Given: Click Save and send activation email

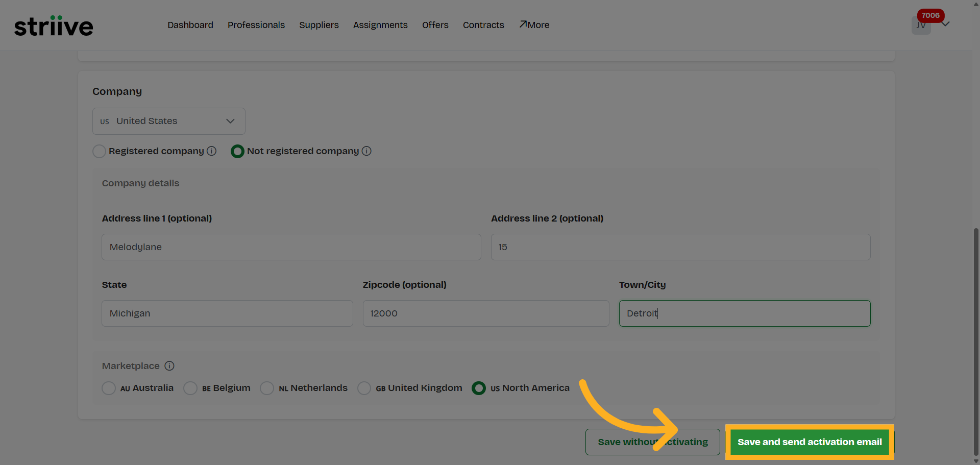Looking at the screenshot, I should click(x=810, y=442).
